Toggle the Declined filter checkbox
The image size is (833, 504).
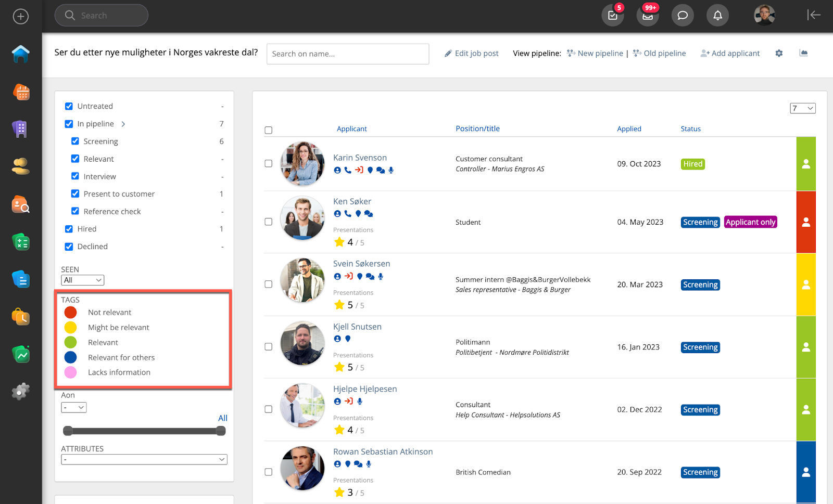[69, 247]
